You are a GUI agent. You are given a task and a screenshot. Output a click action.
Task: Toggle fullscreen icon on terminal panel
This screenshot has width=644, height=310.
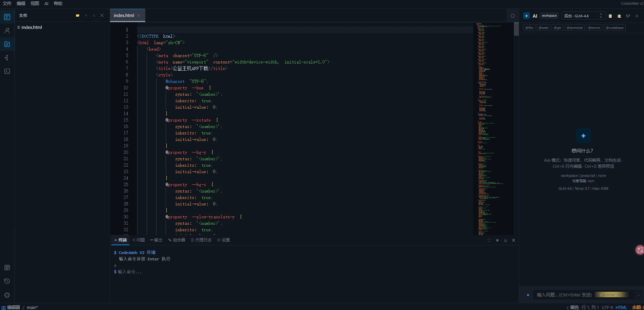pos(489,240)
